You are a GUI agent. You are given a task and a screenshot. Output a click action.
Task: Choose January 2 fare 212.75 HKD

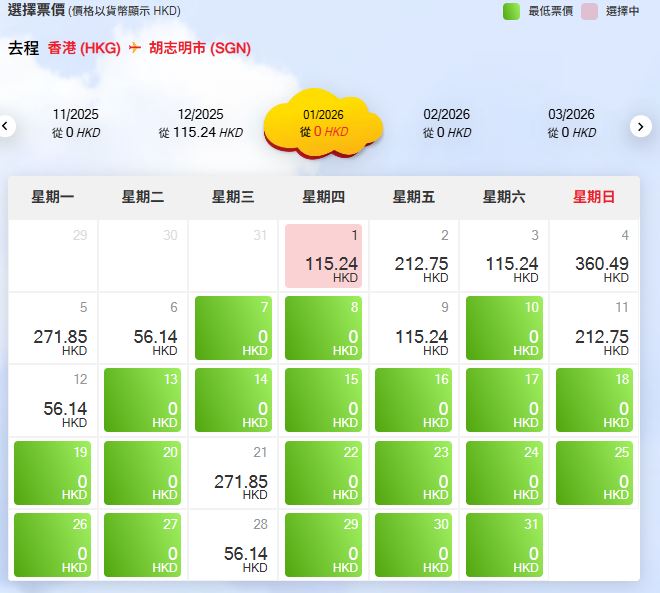(413, 256)
